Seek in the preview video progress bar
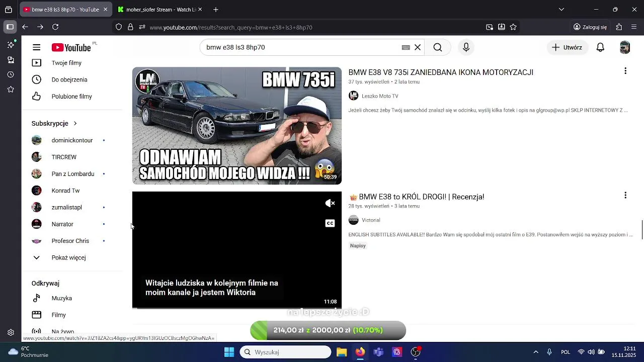 [237, 308]
